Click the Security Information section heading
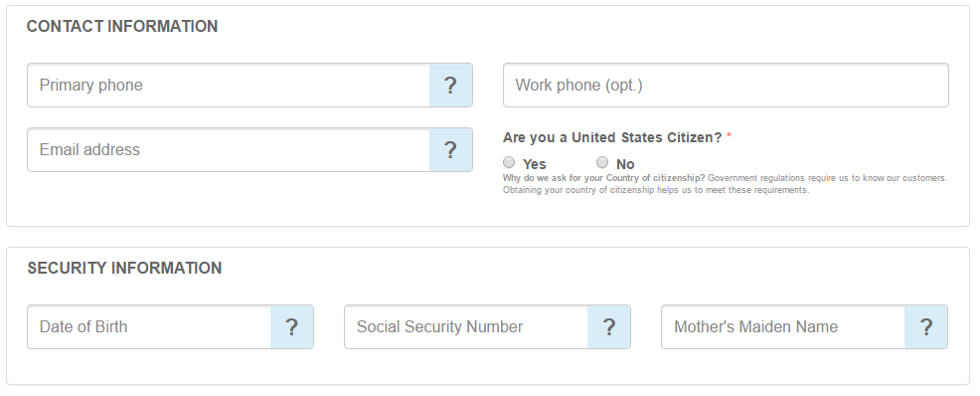 tap(124, 269)
